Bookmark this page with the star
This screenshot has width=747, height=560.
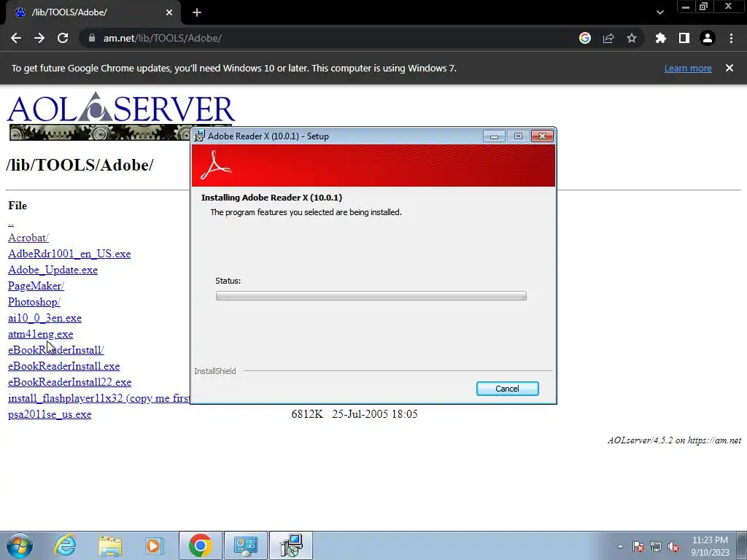pos(632,38)
